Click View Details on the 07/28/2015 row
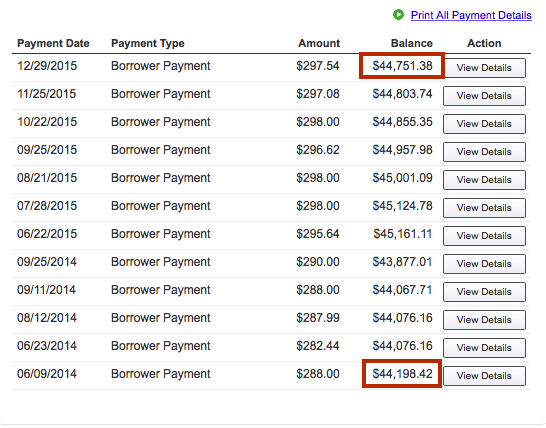The height and width of the screenshot is (428, 546). pyautogui.click(x=484, y=208)
